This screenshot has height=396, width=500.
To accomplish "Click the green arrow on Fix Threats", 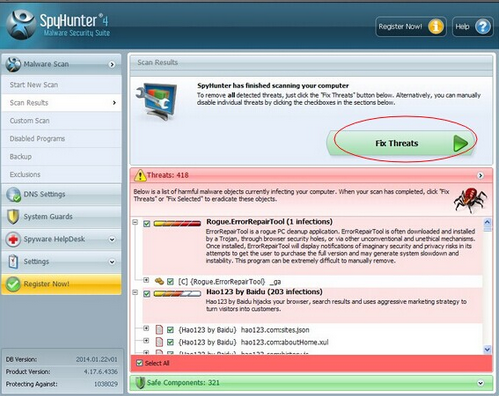I will [461, 144].
